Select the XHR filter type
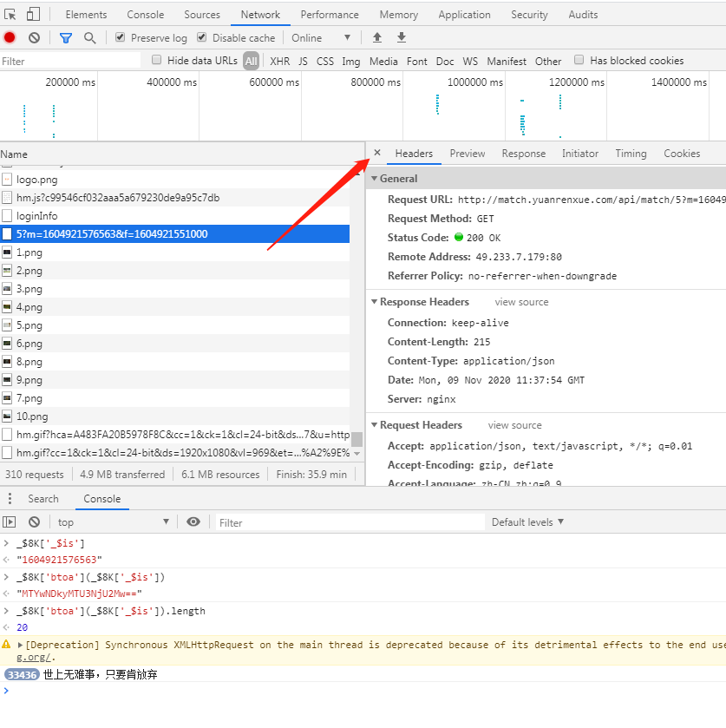Image resolution: width=726 pixels, height=728 pixels. 279,61
